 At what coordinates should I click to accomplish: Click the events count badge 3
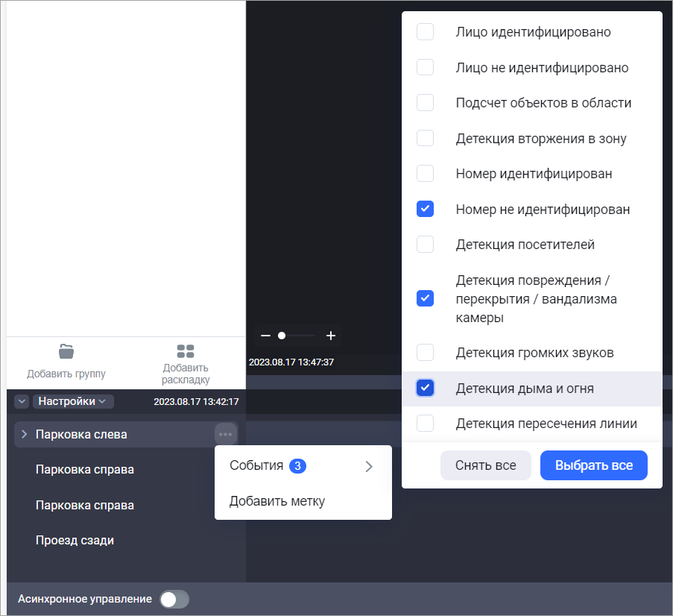pyautogui.click(x=298, y=466)
